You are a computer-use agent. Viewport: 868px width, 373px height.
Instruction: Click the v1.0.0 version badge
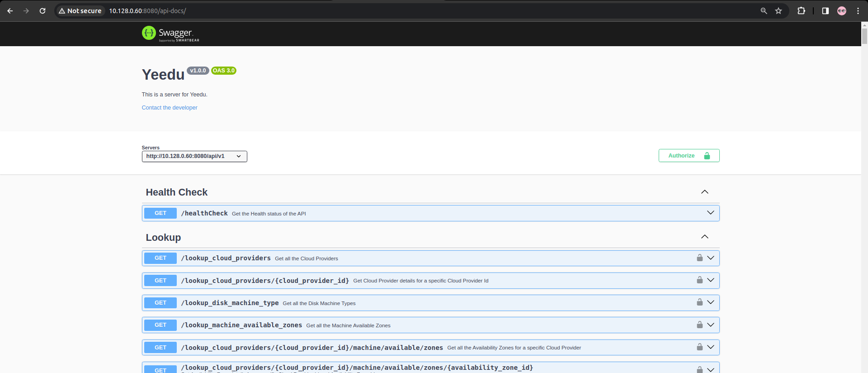[198, 71]
